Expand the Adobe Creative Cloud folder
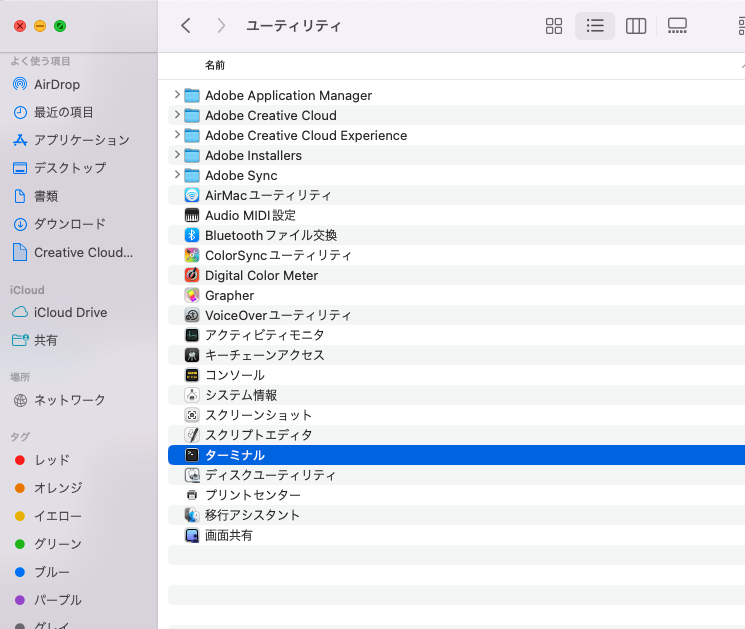This screenshot has height=629, width=745. (177, 115)
